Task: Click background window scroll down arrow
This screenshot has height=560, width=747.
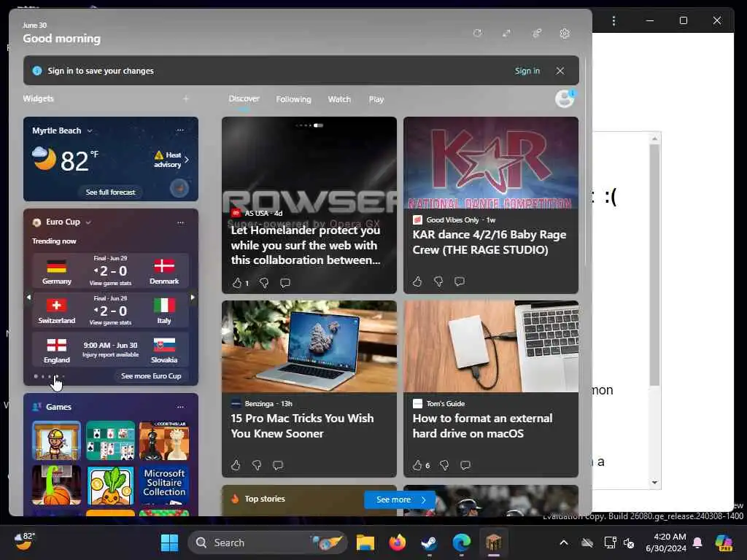Action: point(654,483)
